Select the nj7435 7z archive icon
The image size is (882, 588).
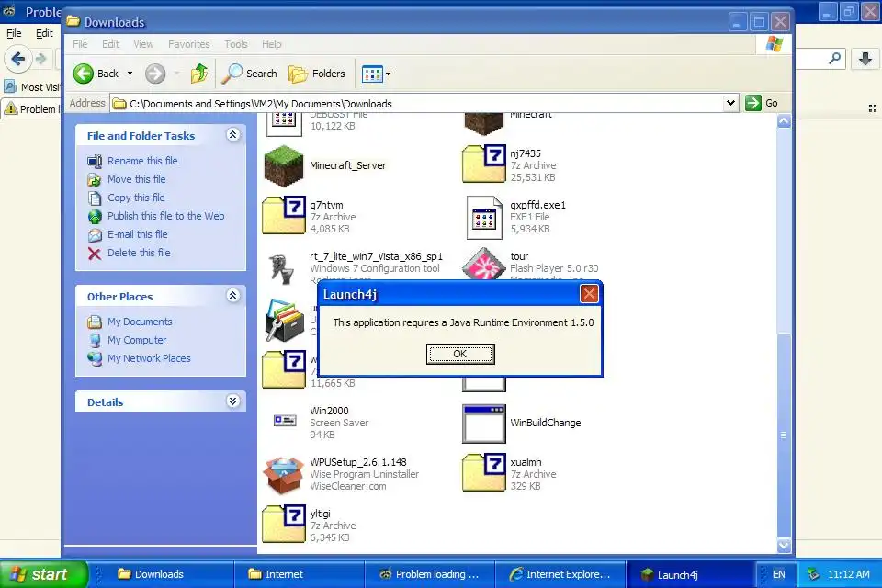(x=484, y=164)
